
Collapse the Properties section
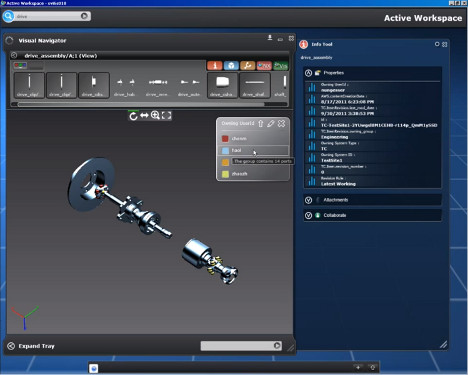coord(308,73)
